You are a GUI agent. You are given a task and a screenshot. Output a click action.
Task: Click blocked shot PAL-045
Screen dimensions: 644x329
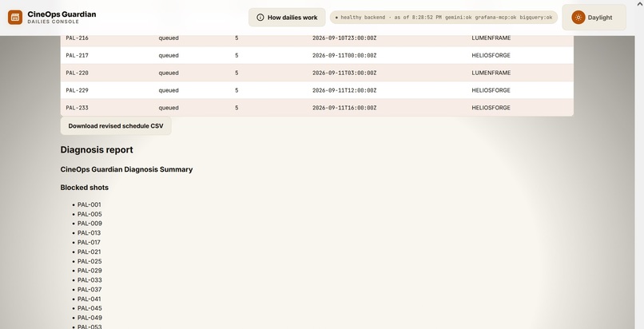tap(89, 308)
